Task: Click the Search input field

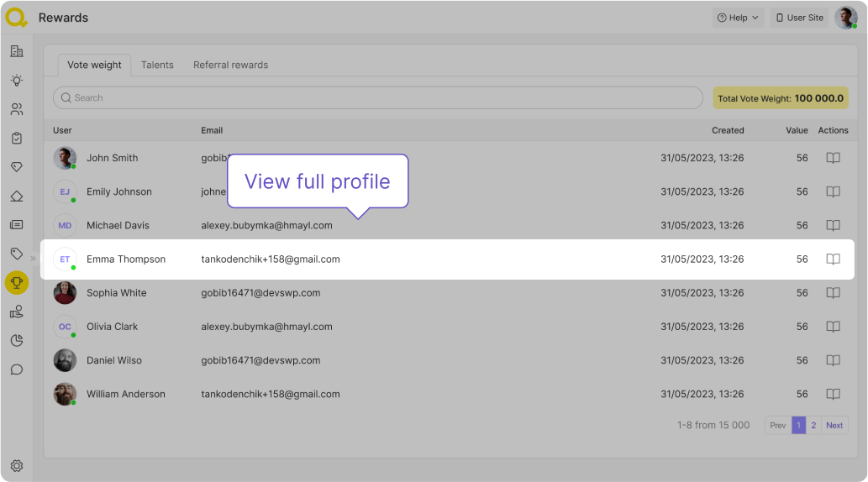Action: 378,97
